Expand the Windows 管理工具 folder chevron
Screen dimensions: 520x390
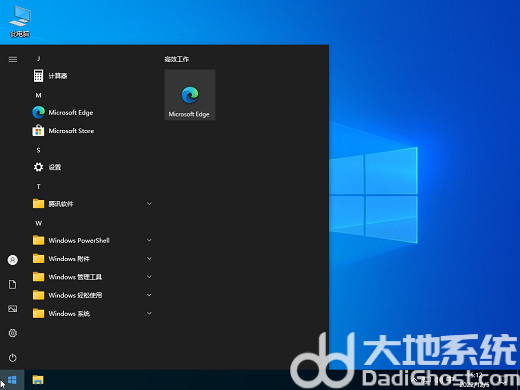pyautogui.click(x=149, y=277)
